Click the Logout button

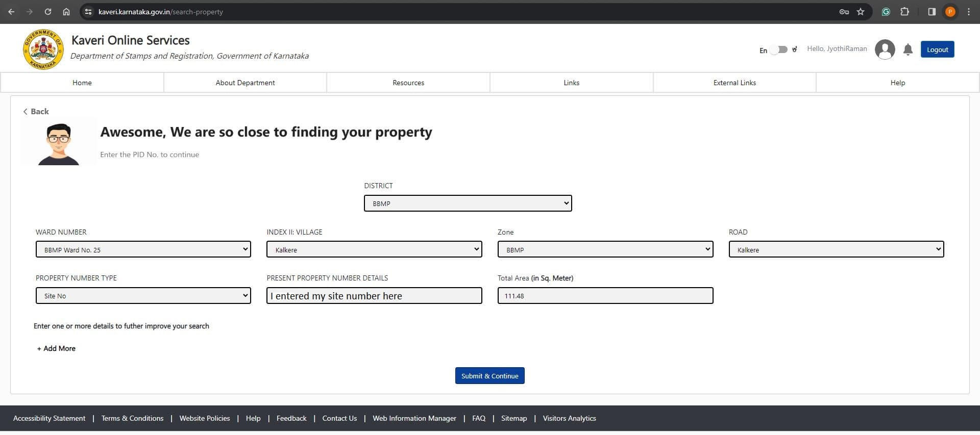coord(937,49)
